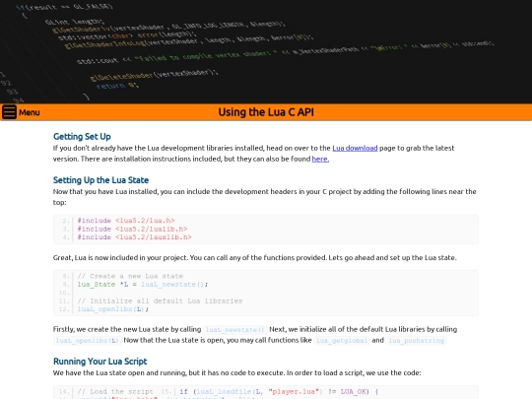Viewport: 532px width, 399px height.
Task: Click the '// Load the script' comment line
Action: (x=115, y=391)
